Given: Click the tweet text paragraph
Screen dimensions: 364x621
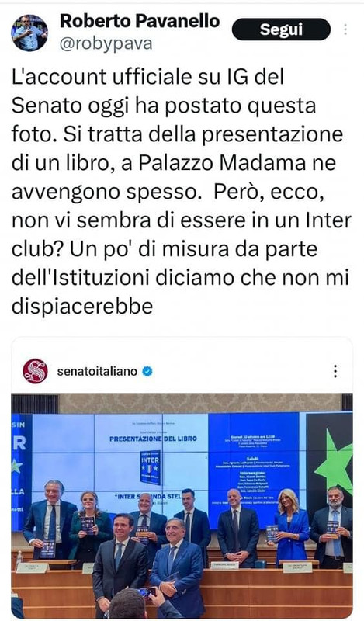Looking at the screenshot, I should (x=182, y=191).
